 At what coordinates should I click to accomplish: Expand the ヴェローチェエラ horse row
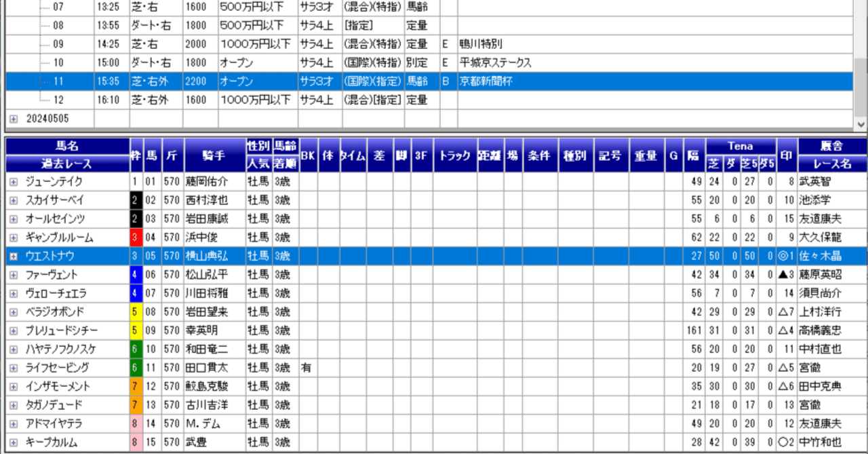point(14,293)
